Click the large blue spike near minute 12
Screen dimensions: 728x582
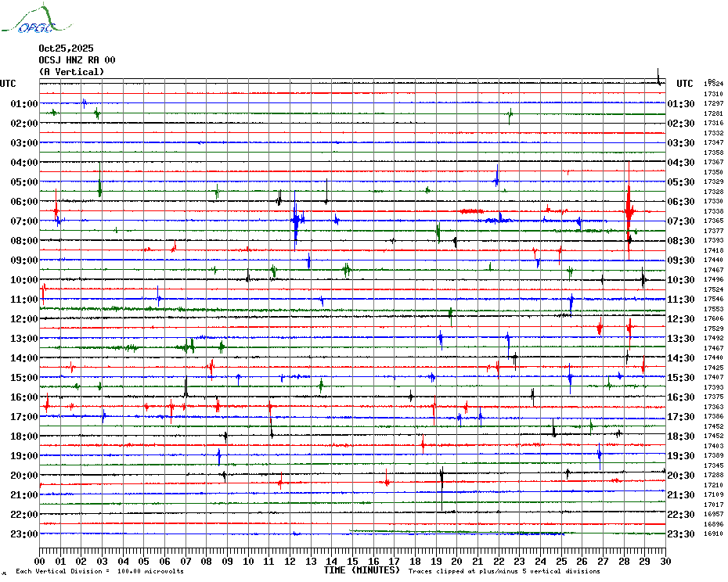[295, 221]
